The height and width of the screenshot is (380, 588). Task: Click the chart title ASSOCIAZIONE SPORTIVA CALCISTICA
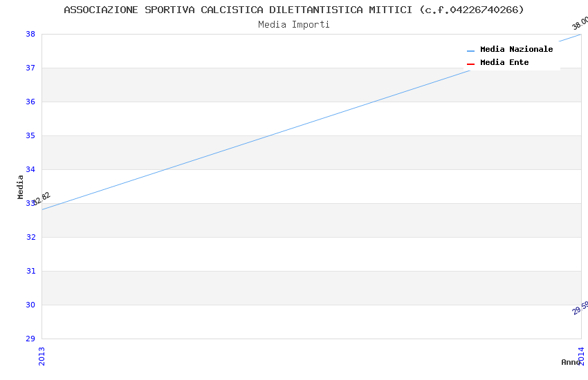tap(293, 10)
